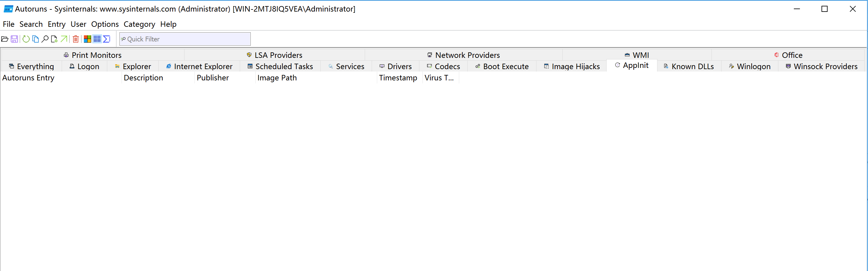Refresh the autoruns scan
The height and width of the screenshot is (271, 868).
pyautogui.click(x=26, y=39)
